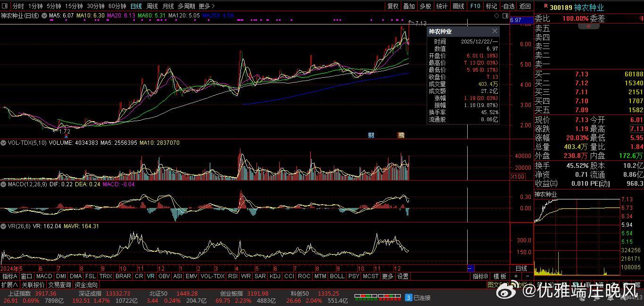
Task: Click the 画线 drawing tools button
Action: [458, 6]
